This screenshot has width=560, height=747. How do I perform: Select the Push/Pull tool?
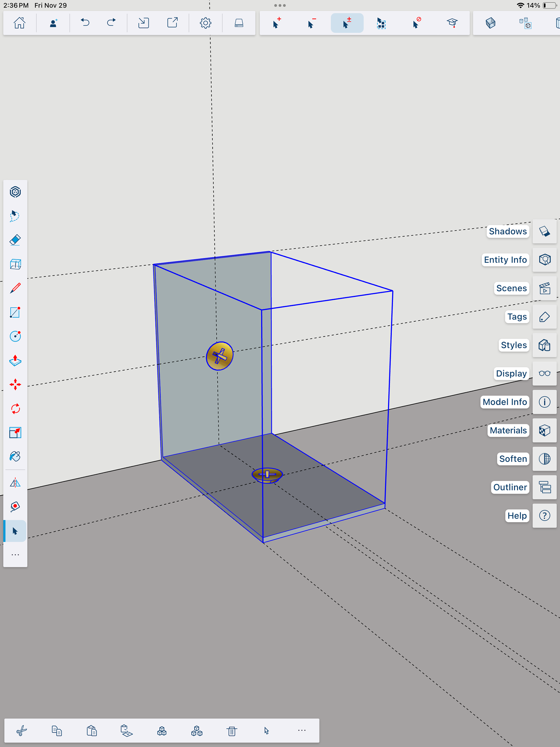click(x=15, y=361)
